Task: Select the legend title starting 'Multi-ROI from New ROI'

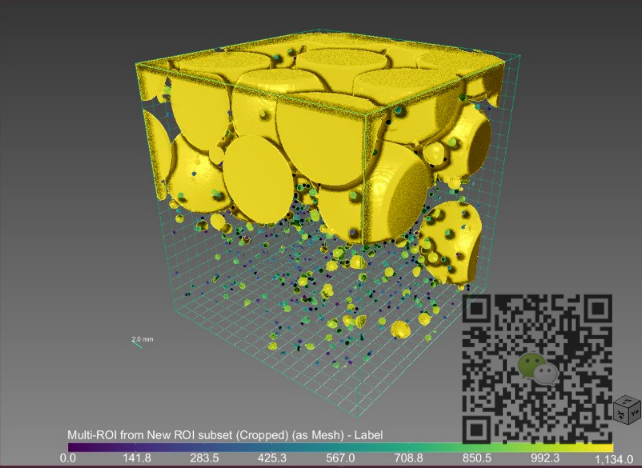Action: (225, 435)
